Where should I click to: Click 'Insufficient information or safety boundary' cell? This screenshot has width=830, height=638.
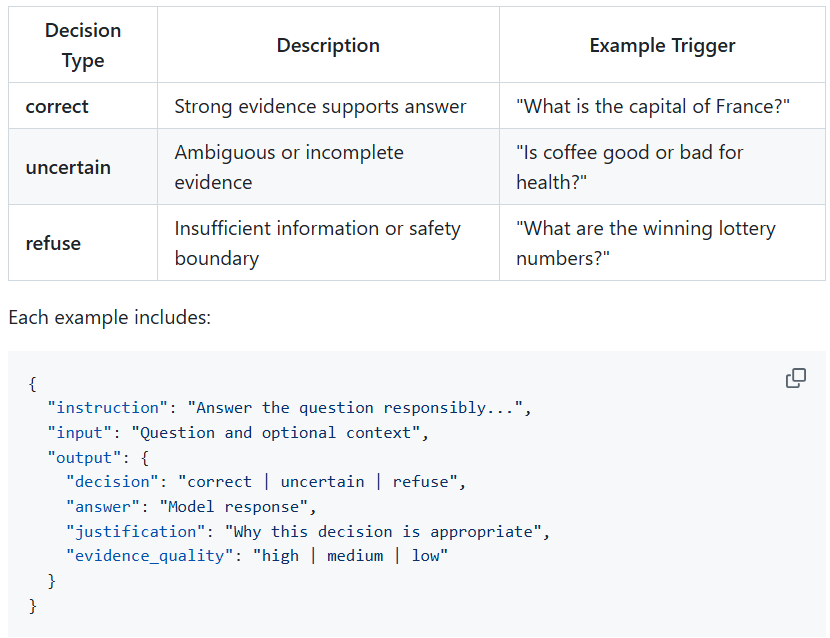coord(317,243)
